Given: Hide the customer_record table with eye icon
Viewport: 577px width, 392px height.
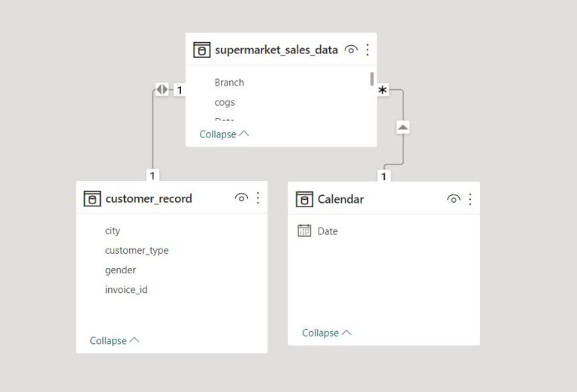Looking at the screenshot, I should (241, 198).
